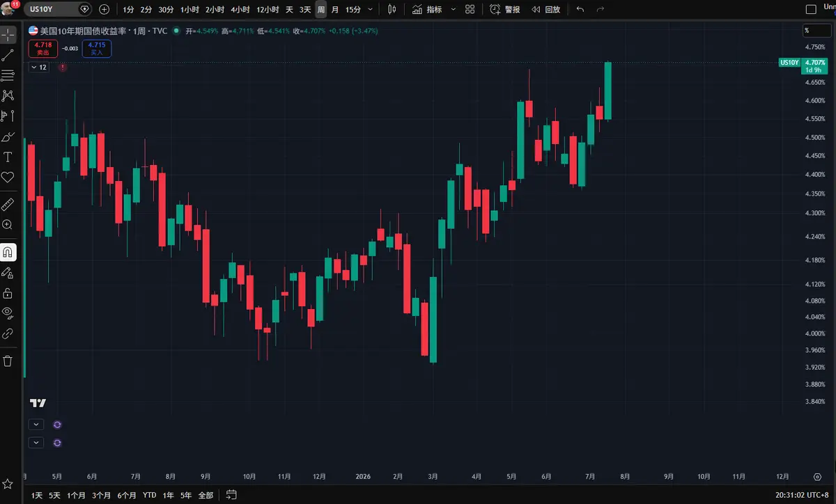
Task: Set date range to 1天
Action: pos(37,495)
